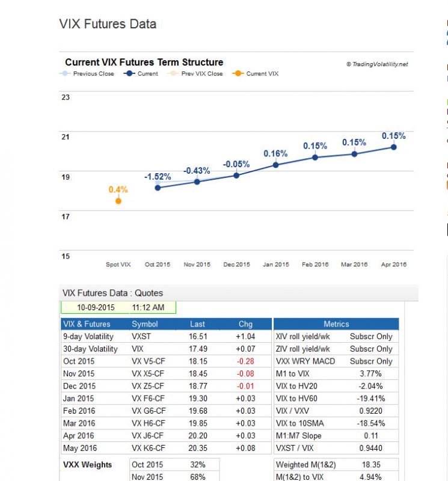Viewport: 448px width, 481px height.
Task: Select the Feb 2016 data point
Action: point(315,158)
